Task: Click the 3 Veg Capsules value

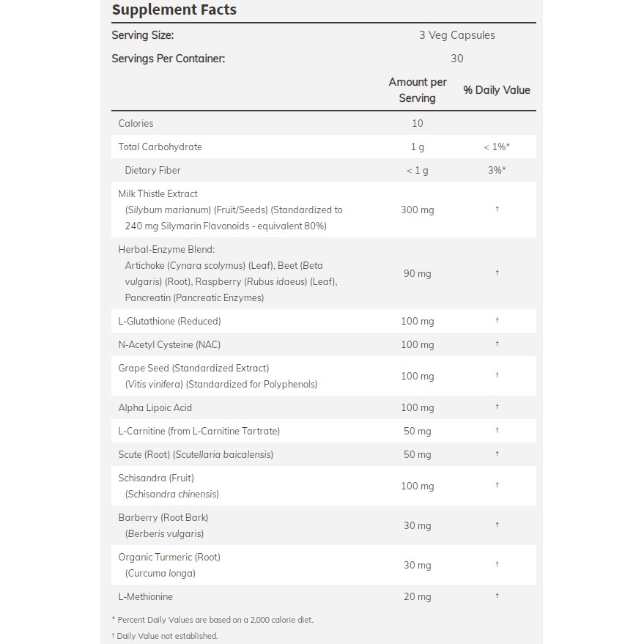Action: pos(456,35)
